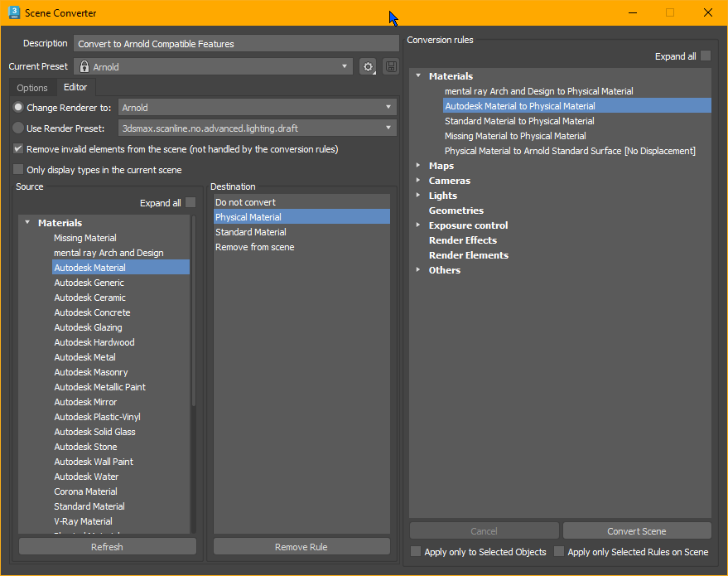Viewport: 728px width, 576px height.
Task: Select Missing Material to Physical Material rule
Action: tap(577, 136)
